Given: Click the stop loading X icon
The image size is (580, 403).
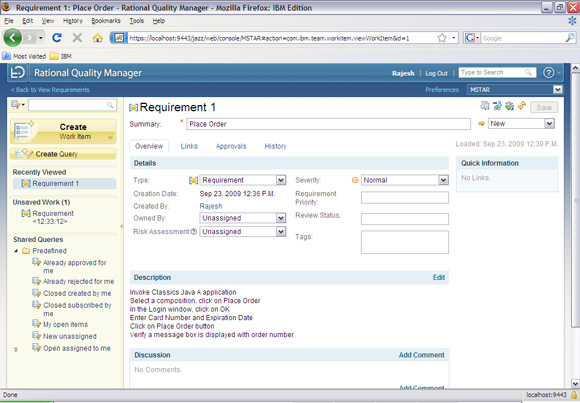Looking at the screenshot, I should tap(77, 37).
